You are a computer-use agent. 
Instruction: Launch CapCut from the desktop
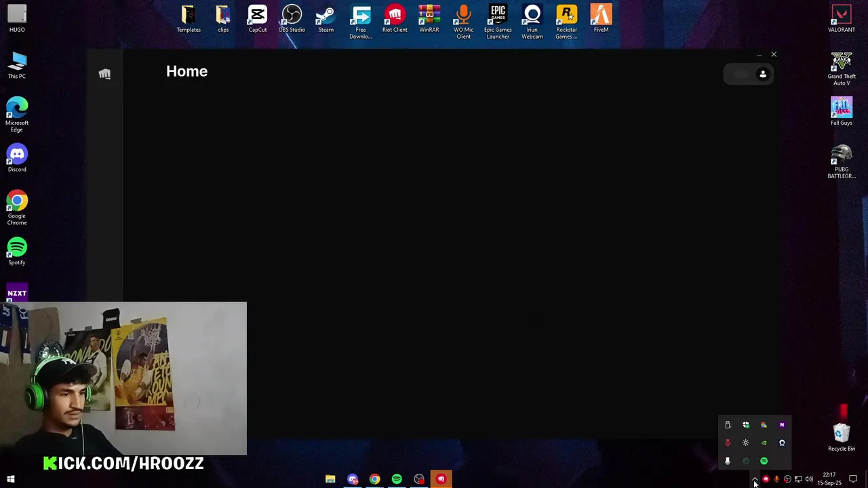257,19
